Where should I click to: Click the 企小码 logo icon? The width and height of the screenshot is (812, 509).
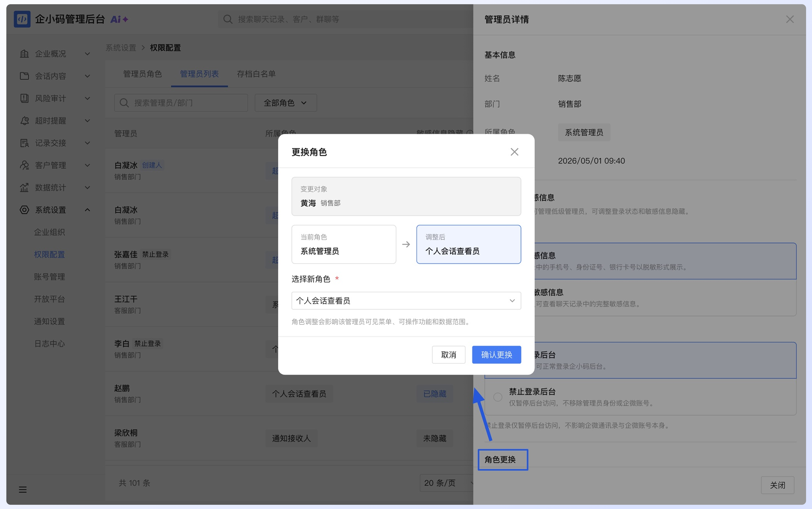22,19
